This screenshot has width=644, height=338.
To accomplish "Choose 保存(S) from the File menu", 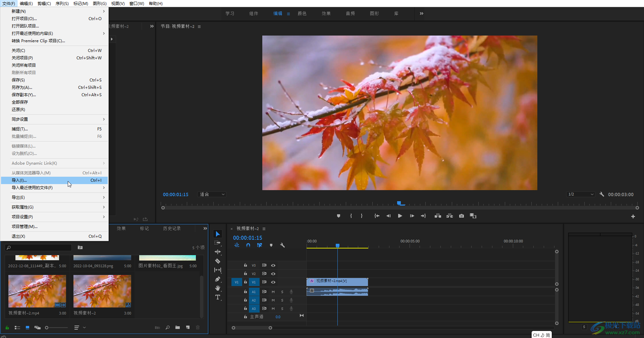I will pos(54,80).
